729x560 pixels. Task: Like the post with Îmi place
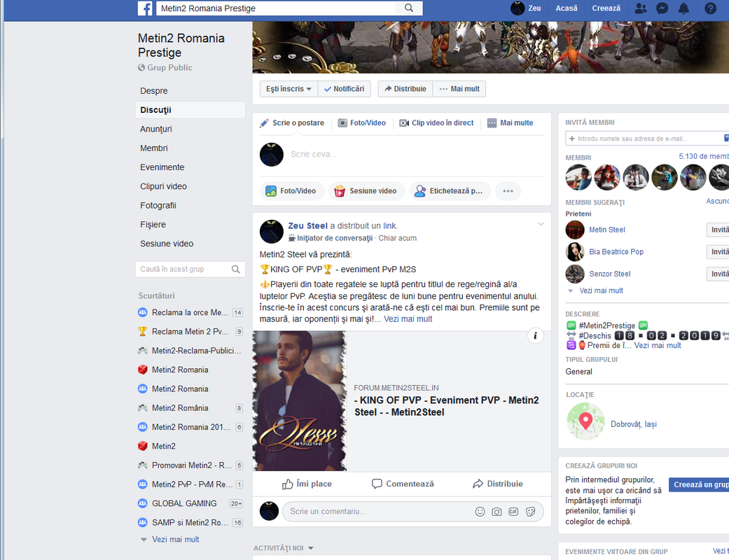tap(307, 484)
